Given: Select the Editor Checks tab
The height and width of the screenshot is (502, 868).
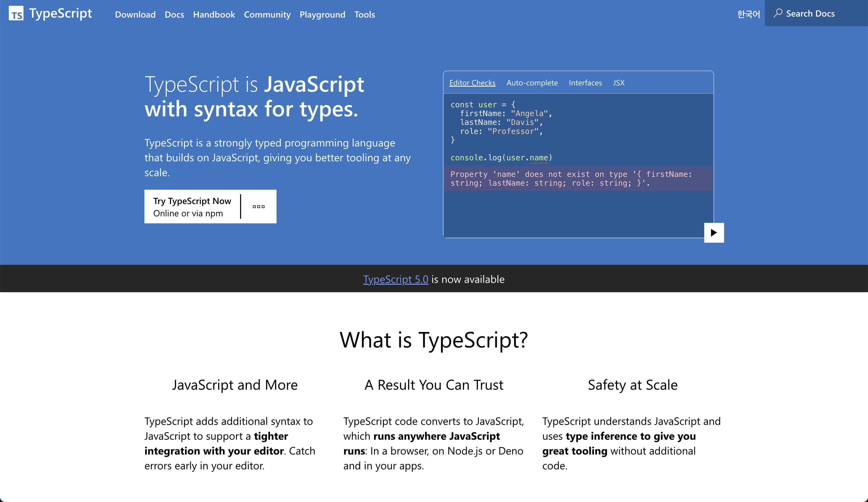Looking at the screenshot, I should 472,83.
